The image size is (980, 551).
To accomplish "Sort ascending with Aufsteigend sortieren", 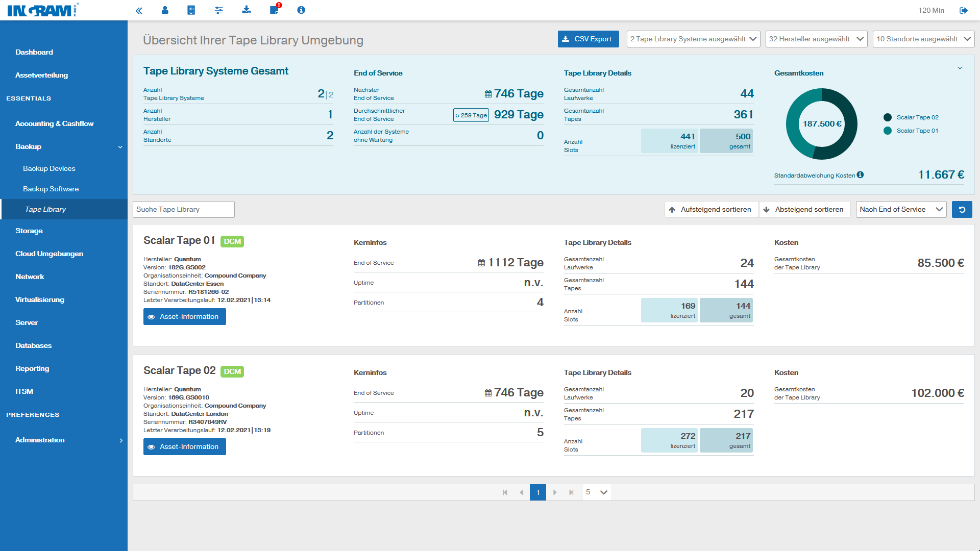I will click(x=712, y=210).
